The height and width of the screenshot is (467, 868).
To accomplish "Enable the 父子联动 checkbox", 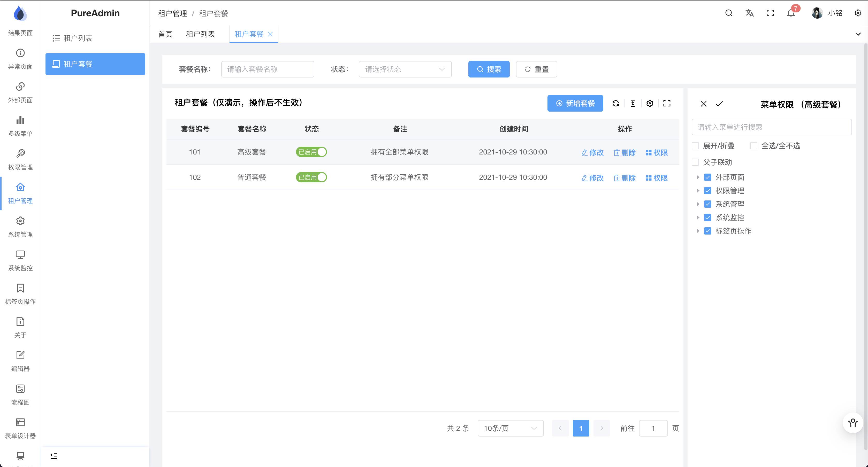I will click(x=695, y=162).
